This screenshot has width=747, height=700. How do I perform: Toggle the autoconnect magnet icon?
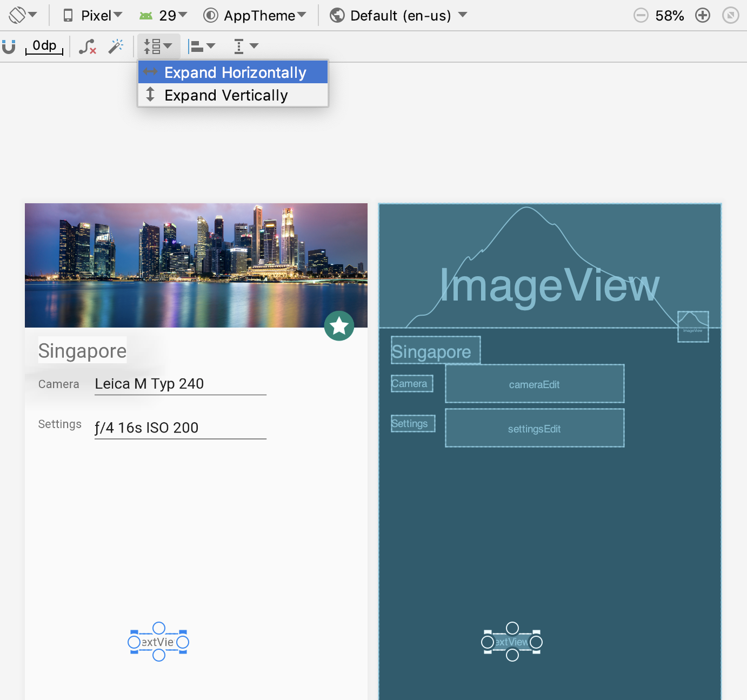pos(9,46)
